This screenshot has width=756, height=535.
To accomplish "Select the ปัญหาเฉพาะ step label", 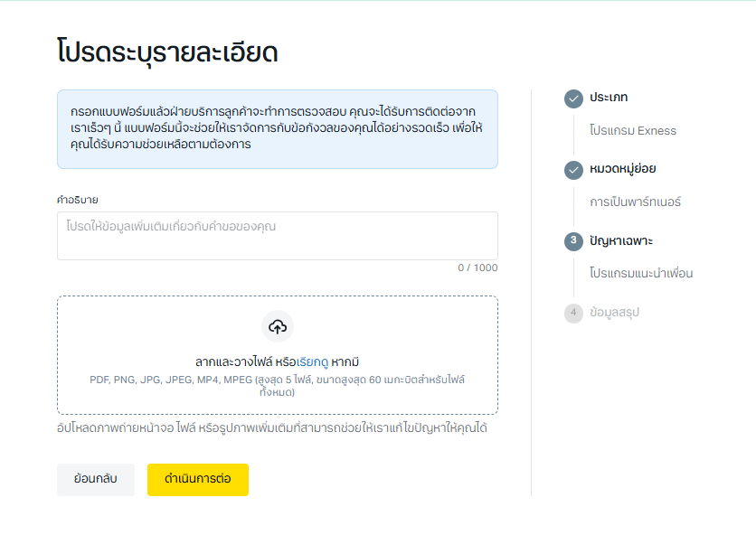I will [620, 241].
